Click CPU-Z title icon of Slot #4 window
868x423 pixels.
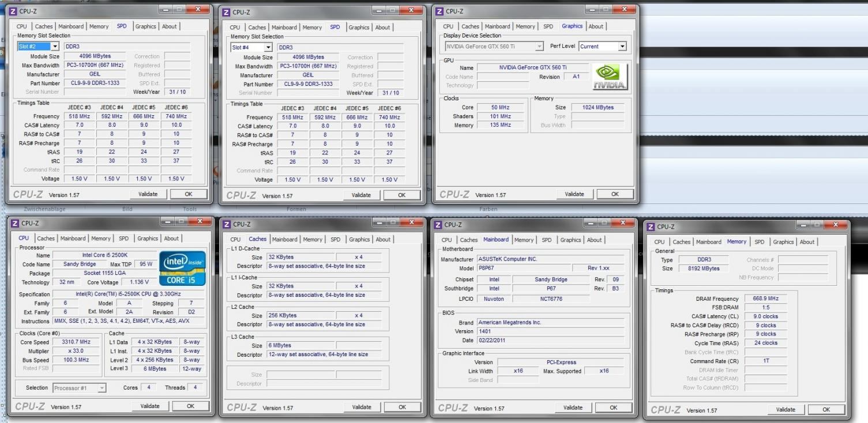[227, 11]
